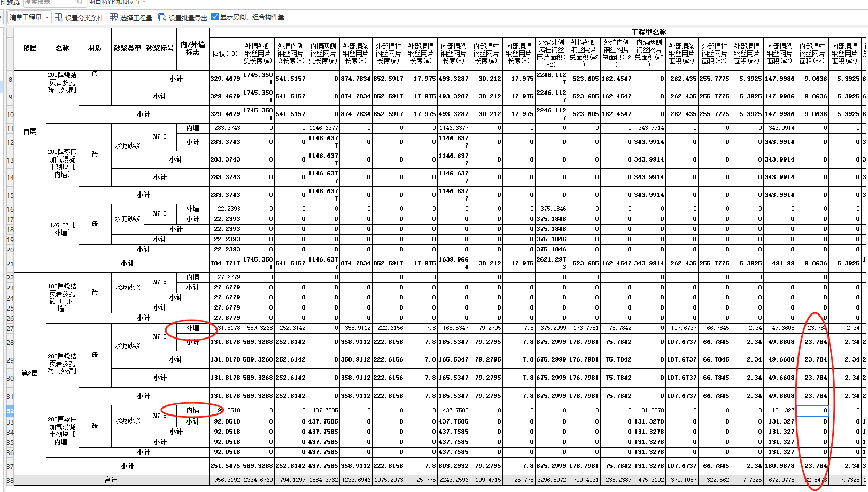
Task: Click the cell showing 491.99
Action: (x=780, y=264)
